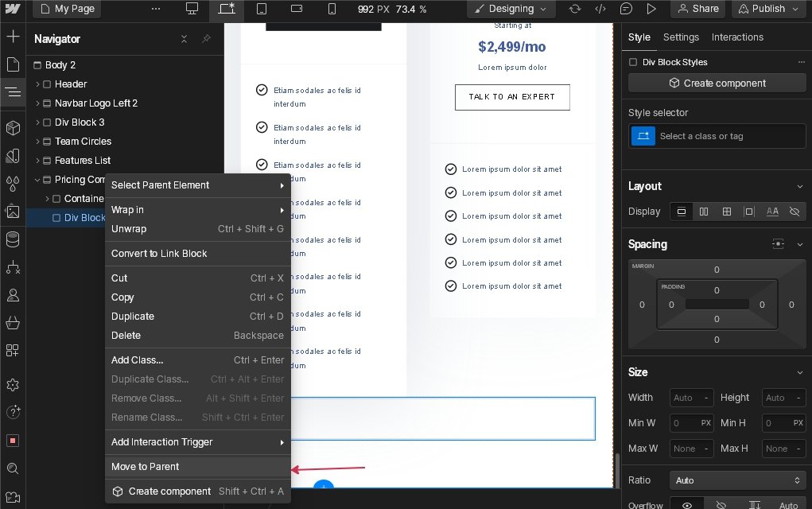812x509 pixels.
Task: Open the CMS database icon
Action: pos(13,239)
